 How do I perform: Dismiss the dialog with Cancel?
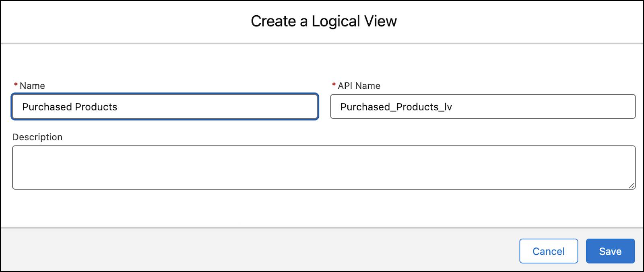pos(549,251)
